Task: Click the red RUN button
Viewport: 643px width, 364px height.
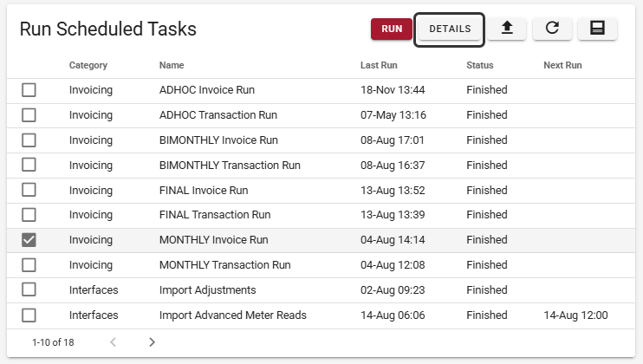Action: click(391, 29)
